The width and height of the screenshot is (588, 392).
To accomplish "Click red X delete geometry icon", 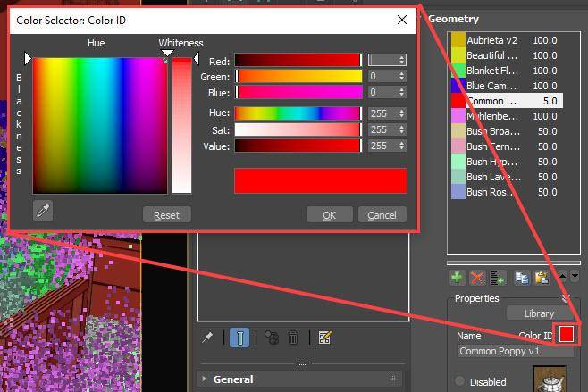I will pyautogui.click(x=476, y=278).
